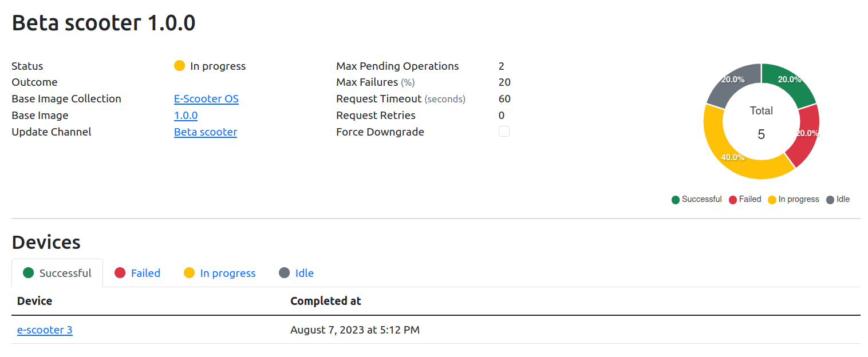This screenshot has width=868, height=357.
Task: Open the e-scooter 3 device link
Action: 45,330
